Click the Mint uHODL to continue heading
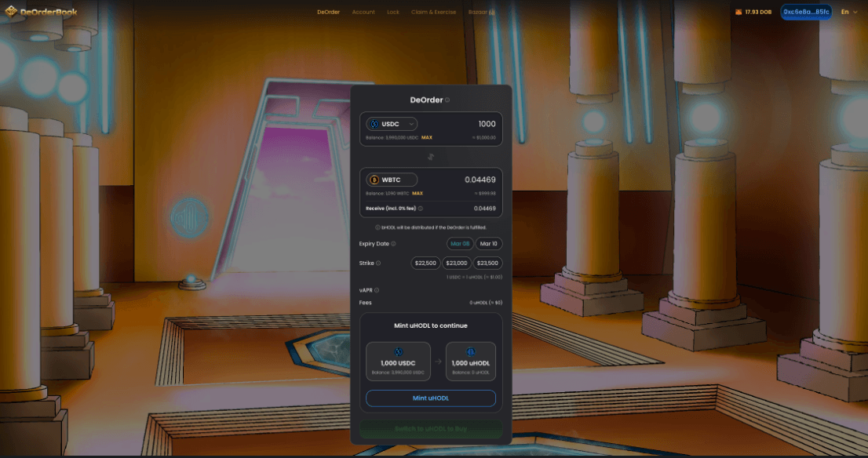The width and height of the screenshot is (868, 458). tap(431, 325)
